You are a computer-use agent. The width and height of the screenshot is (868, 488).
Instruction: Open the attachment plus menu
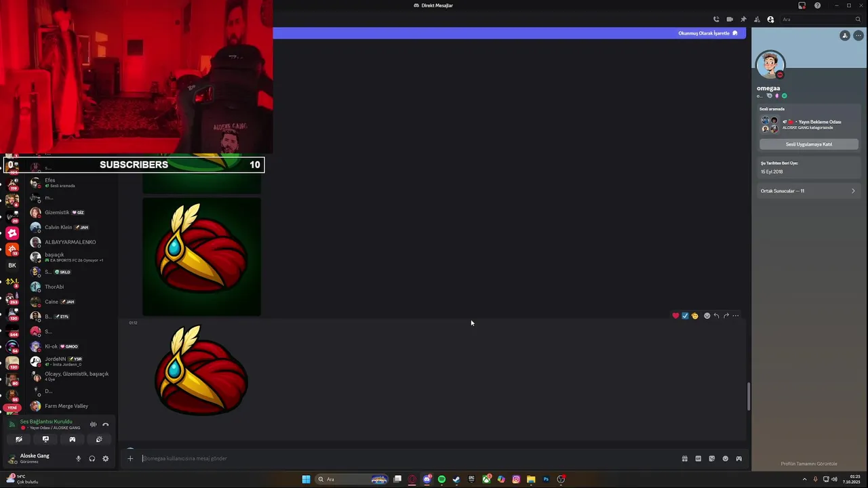pyautogui.click(x=130, y=459)
